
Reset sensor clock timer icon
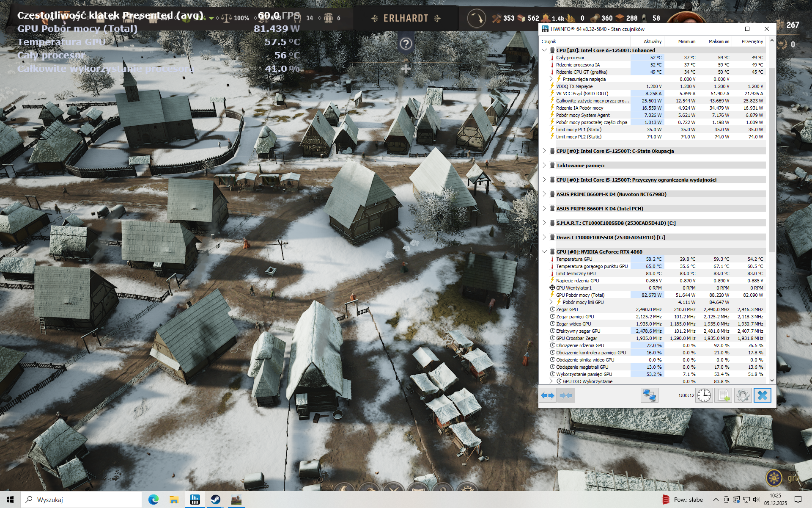(x=704, y=395)
